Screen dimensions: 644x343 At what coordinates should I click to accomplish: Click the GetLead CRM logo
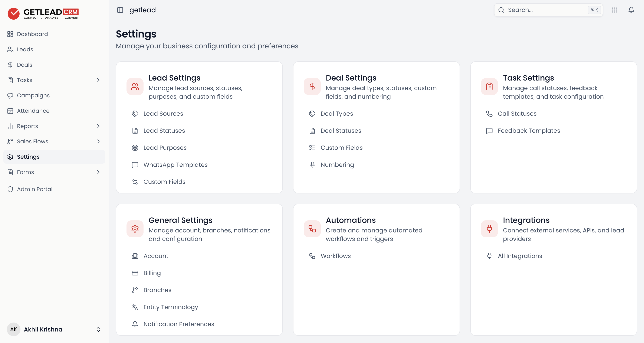point(43,13)
